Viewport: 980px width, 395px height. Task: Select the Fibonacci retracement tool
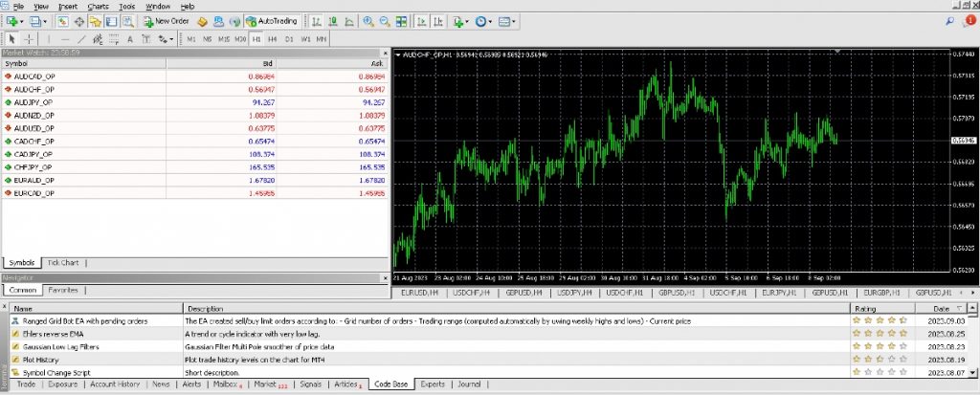[x=114, y=39]
